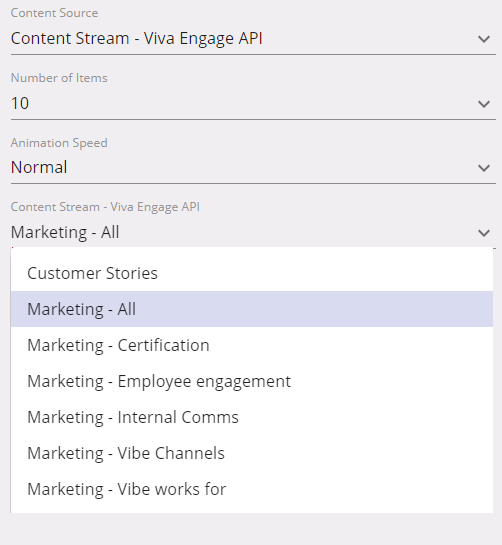Select Marketing - Employee engagement option
This screenshot has width=502, height=545.
point(252,381)
